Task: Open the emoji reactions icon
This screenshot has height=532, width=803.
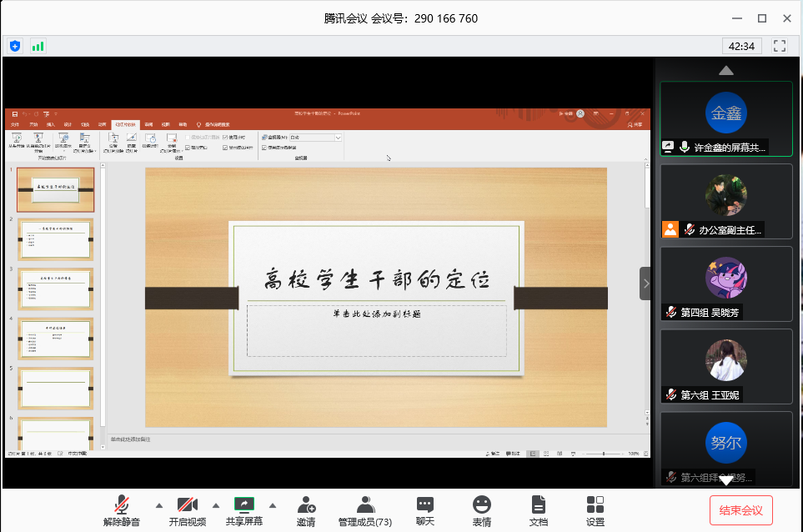Action: (481, 504)
